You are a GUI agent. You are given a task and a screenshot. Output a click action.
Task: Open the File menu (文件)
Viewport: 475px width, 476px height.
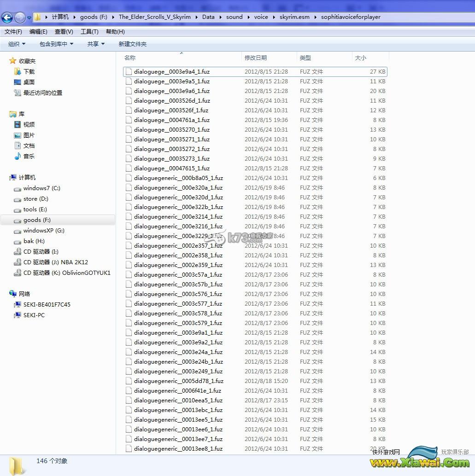pos(13,32)
